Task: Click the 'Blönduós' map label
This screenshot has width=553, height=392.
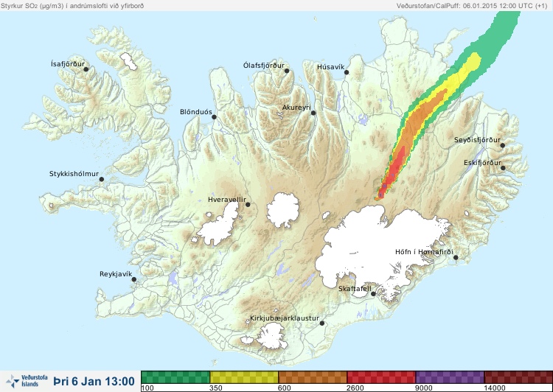Action: click(196, 112)
